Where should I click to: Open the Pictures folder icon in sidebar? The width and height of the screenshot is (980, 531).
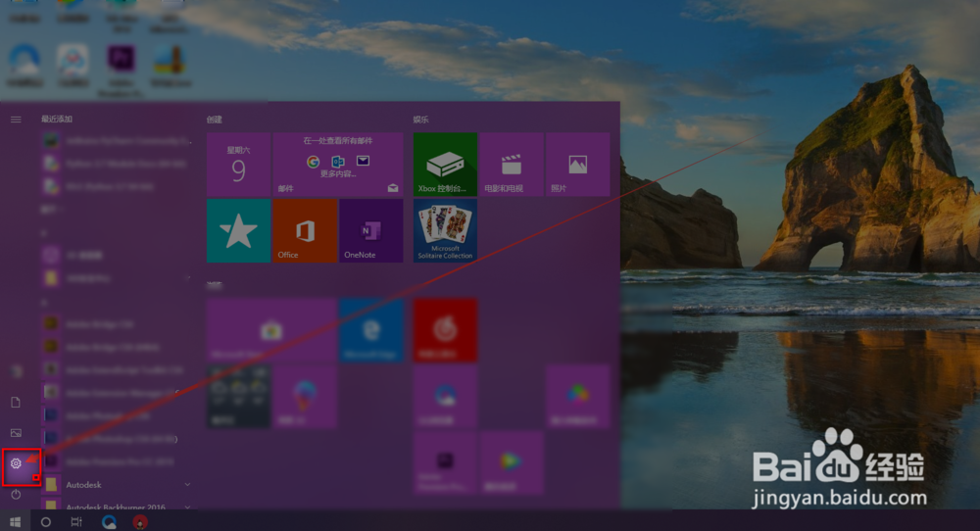17,432
